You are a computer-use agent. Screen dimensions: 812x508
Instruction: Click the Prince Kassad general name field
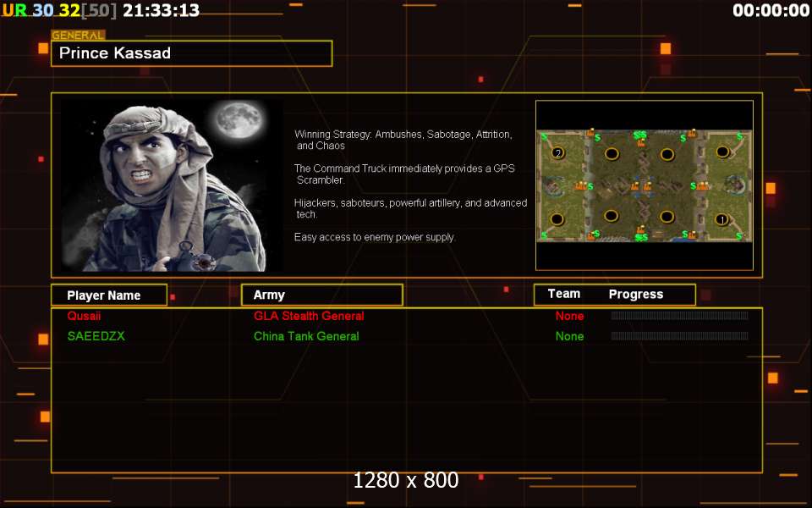pos(192,53)
